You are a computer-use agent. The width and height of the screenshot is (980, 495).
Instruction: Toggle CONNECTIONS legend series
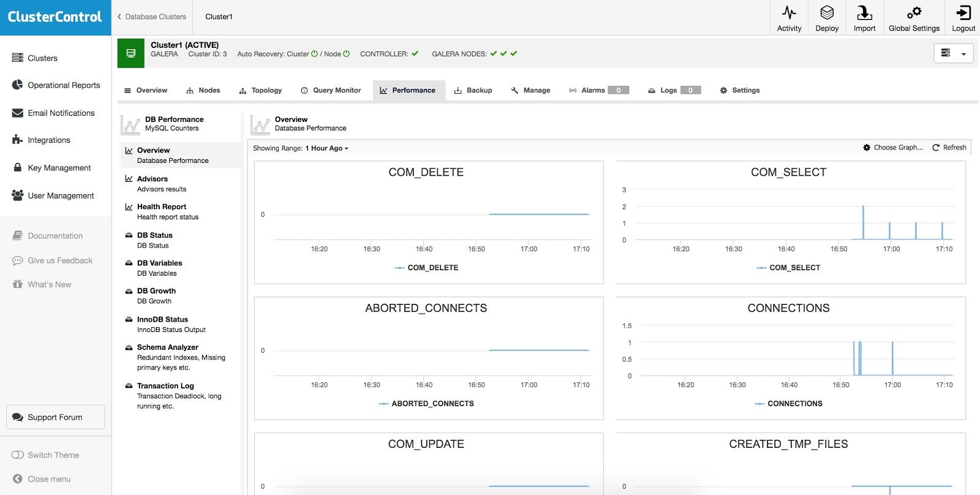pyautogui.click(x=788, y=404)
